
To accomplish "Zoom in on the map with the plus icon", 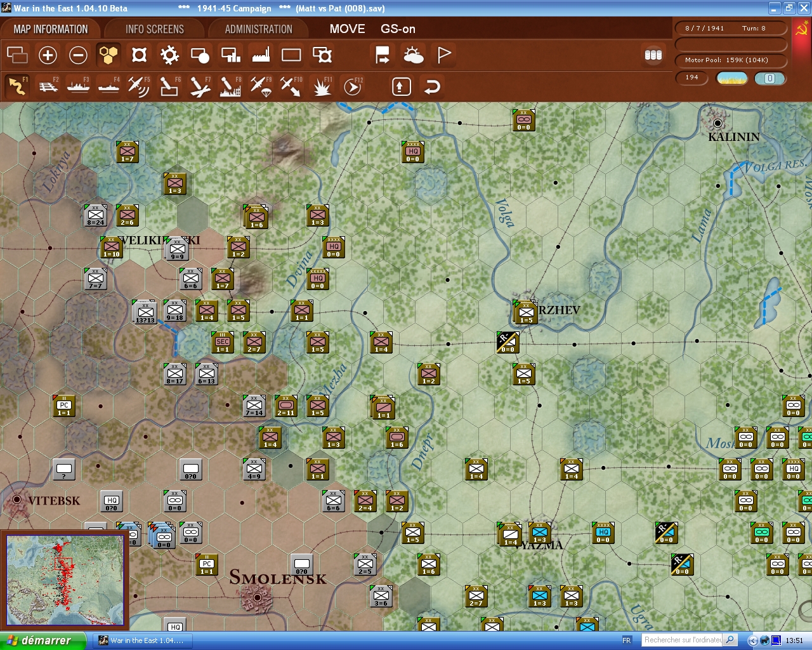I will click(48, 55).
